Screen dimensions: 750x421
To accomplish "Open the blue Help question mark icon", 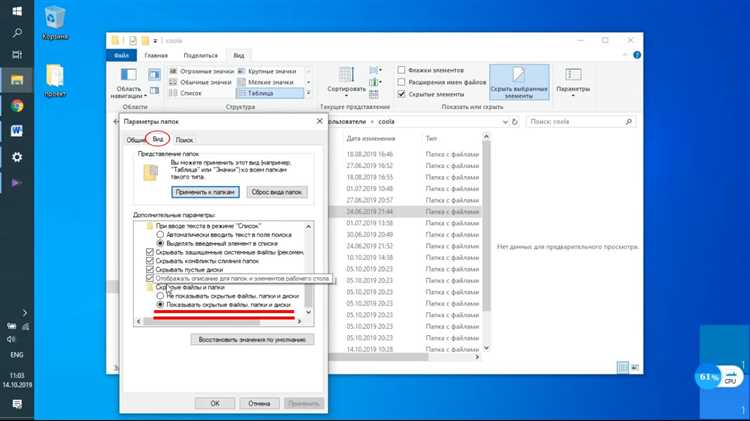I will (x=637, y=55).
